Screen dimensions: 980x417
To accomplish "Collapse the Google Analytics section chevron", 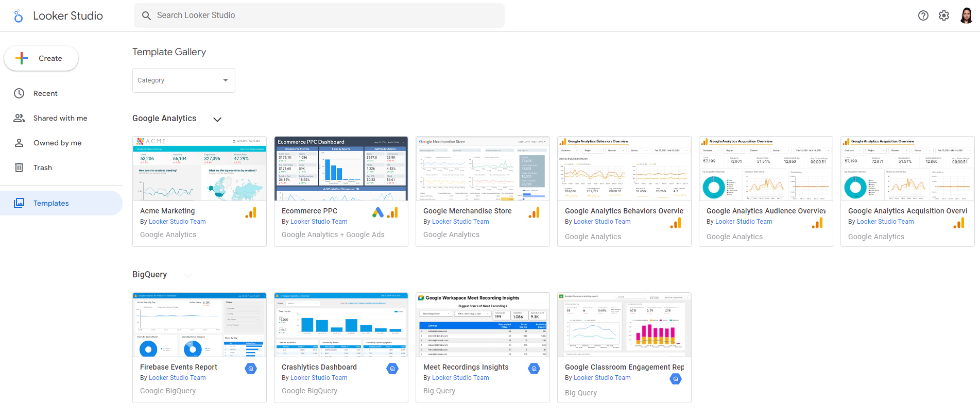I will (x=217, y=119).
